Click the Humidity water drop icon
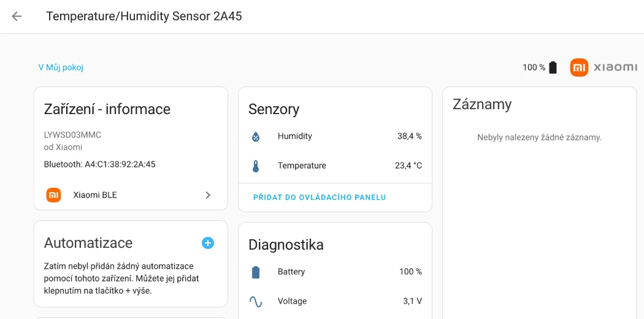Viewport: 644px width, 319px height. pos(256,137)
